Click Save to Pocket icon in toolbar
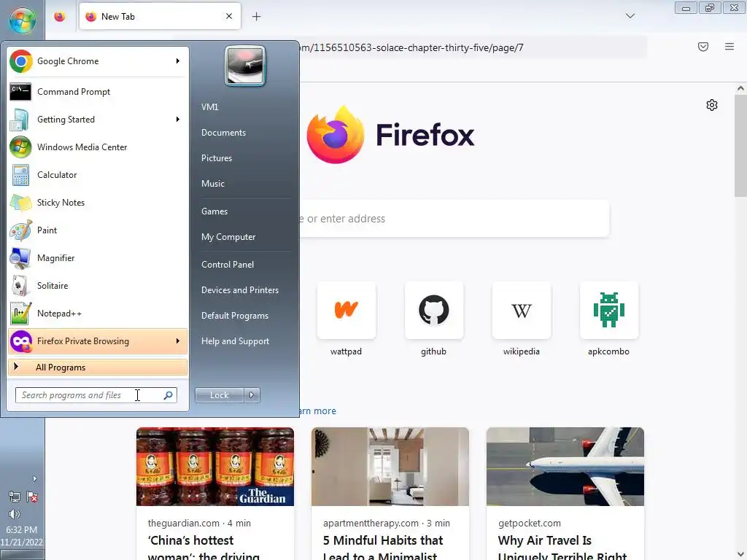This screenshot has height=560, width=747. pyautogui.click(x=703, y=47)
